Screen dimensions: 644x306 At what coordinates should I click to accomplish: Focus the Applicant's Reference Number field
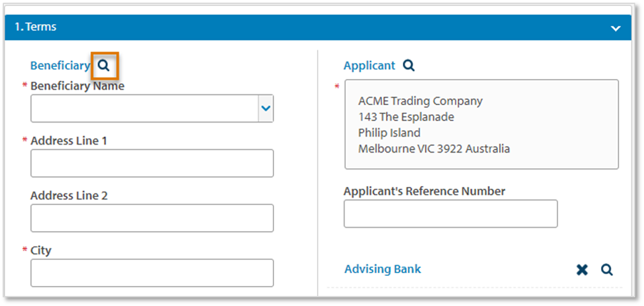[x=450, y=214]
